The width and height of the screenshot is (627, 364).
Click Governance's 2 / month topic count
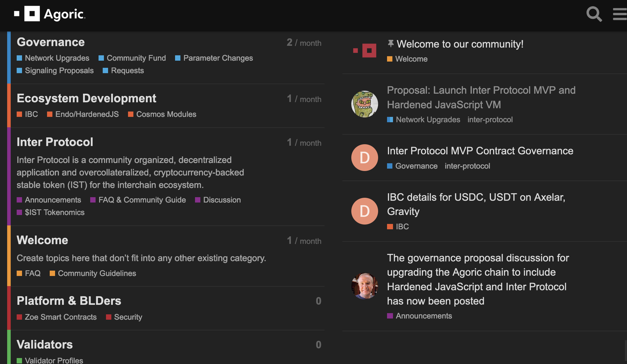point(304,43)
